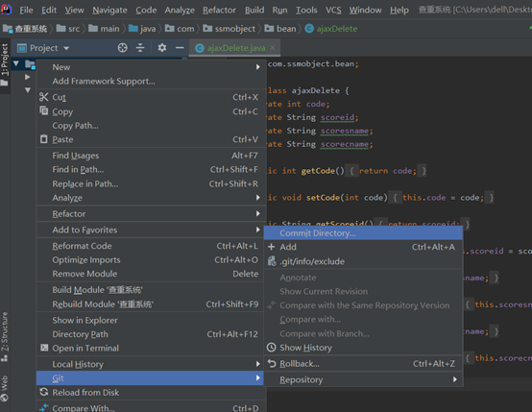Open the Refactor menu in menu bar
Image resolution: width=532 pixels, height=412 pixels.
pyautogui.click(x=219, y=11)
